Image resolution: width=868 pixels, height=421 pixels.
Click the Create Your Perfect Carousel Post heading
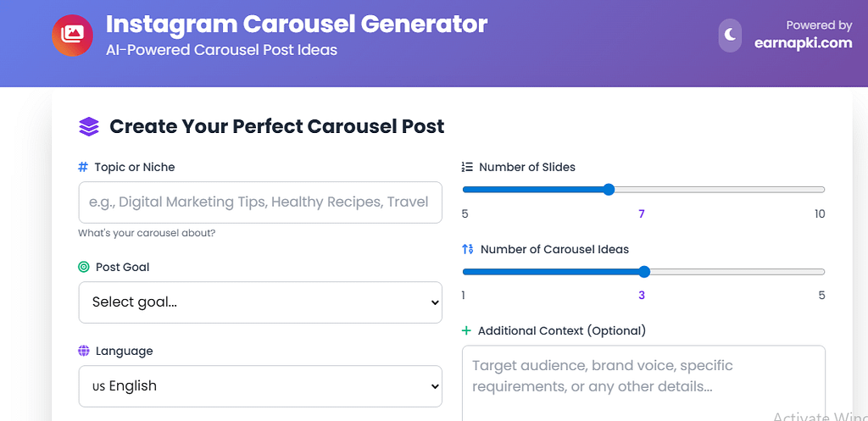pos(277,127)
